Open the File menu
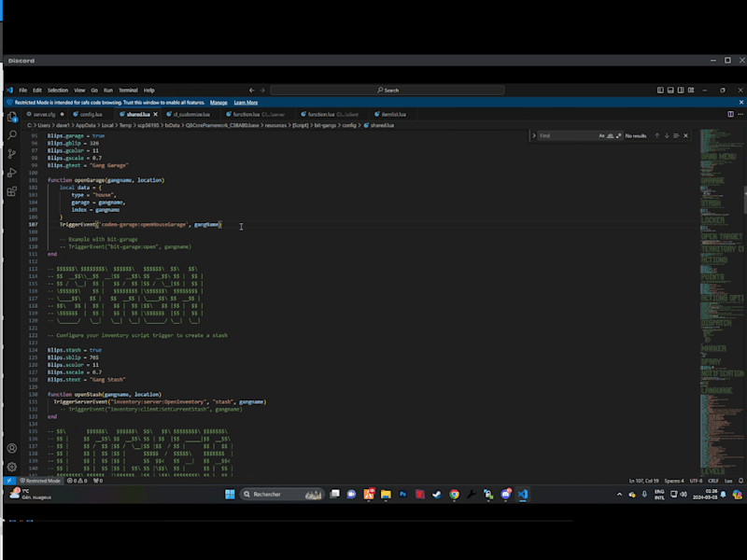747x560 pixels. pos(22,90)
